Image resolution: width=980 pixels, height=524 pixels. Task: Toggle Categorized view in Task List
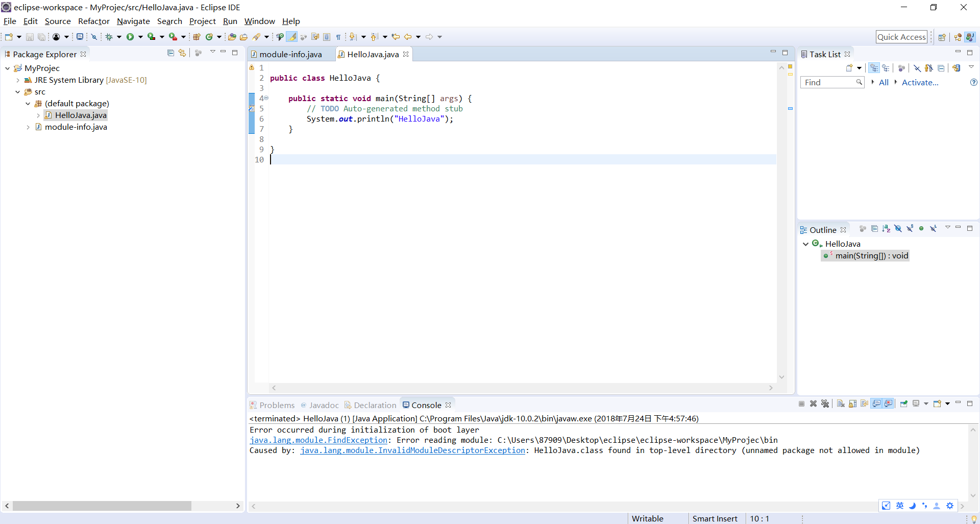pos(874,68)
